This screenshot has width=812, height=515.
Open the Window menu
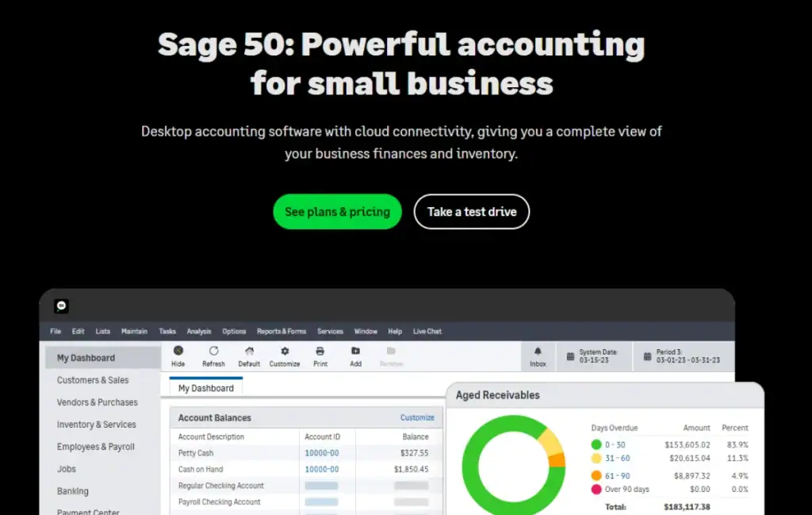click(x=366, y=331)
